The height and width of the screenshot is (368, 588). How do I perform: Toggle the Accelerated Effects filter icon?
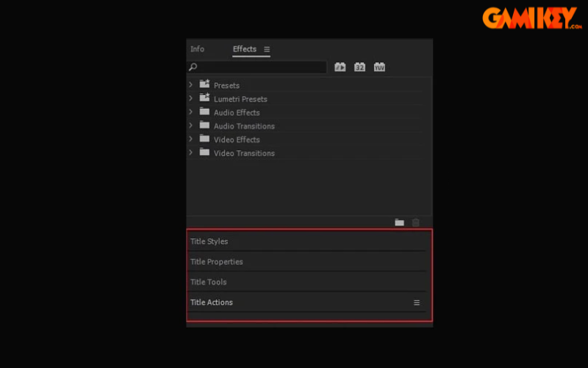point(340,67)
